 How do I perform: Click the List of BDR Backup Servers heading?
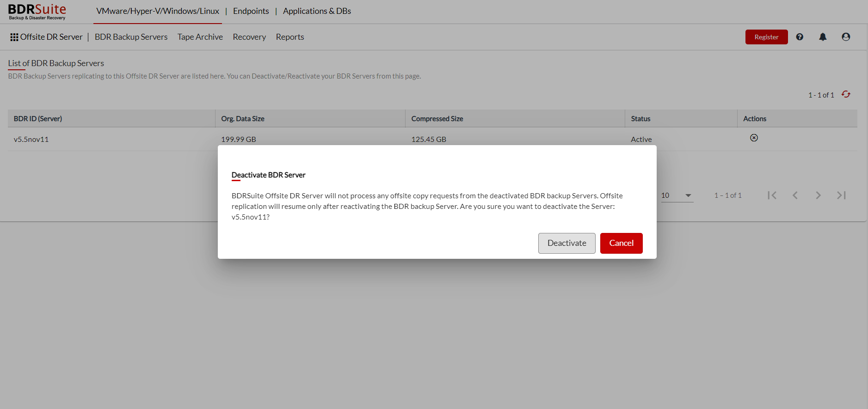[x=56, y=63]
